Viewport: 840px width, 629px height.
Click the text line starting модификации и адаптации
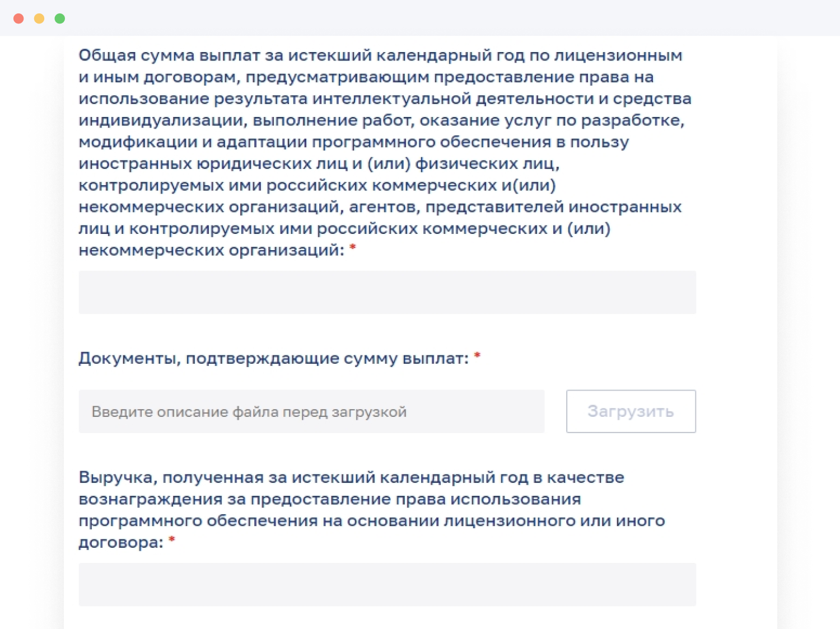point(353,142)
